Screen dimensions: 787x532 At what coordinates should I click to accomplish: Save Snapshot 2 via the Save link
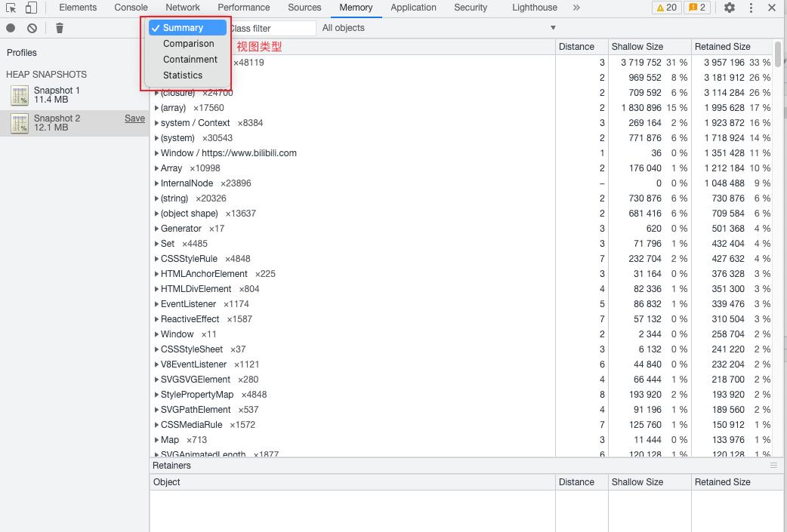(134, 118)
